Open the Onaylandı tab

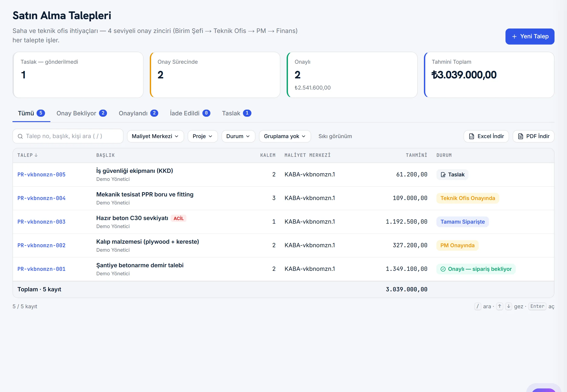click(x=138, y=113)
